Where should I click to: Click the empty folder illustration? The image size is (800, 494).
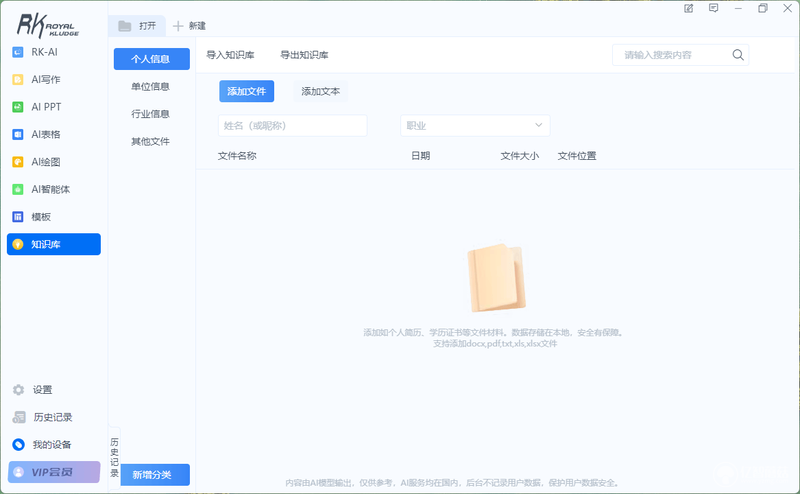(x=496, y=278)
